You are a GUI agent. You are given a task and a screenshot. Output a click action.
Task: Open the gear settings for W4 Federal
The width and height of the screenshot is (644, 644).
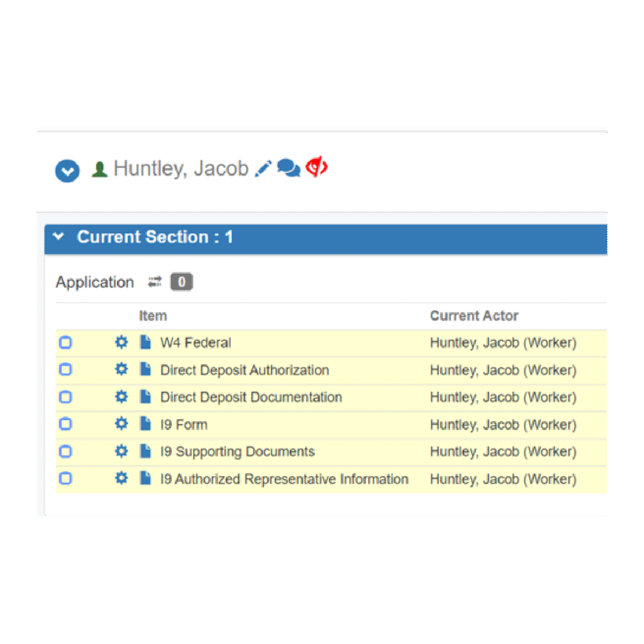pos(121,342)
